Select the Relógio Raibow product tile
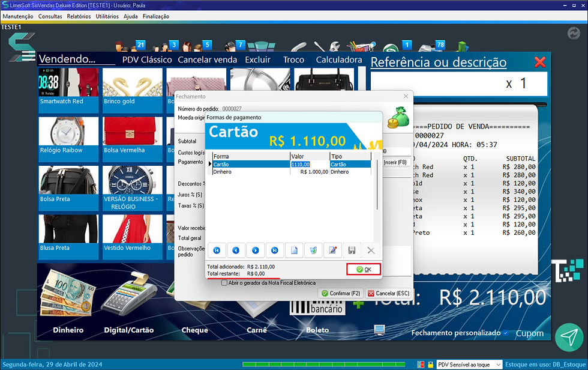Viewport: 588px width, 370px height. [68, 139]
